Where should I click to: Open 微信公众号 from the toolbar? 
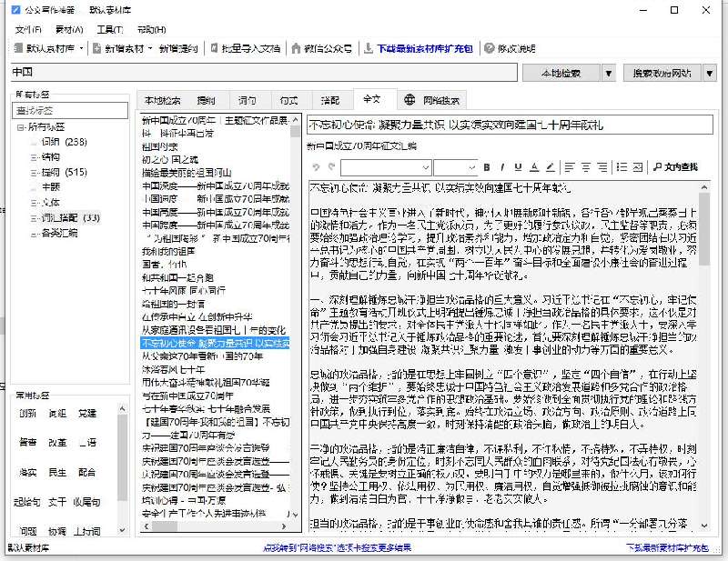click(x=322, y=48)
